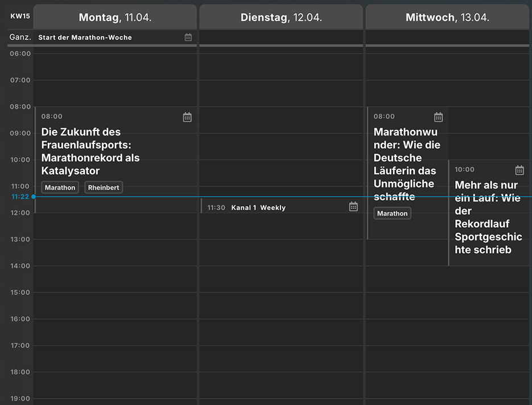
Task: Click calendar icon on Marathonwunder event
Action: [438, 117]
